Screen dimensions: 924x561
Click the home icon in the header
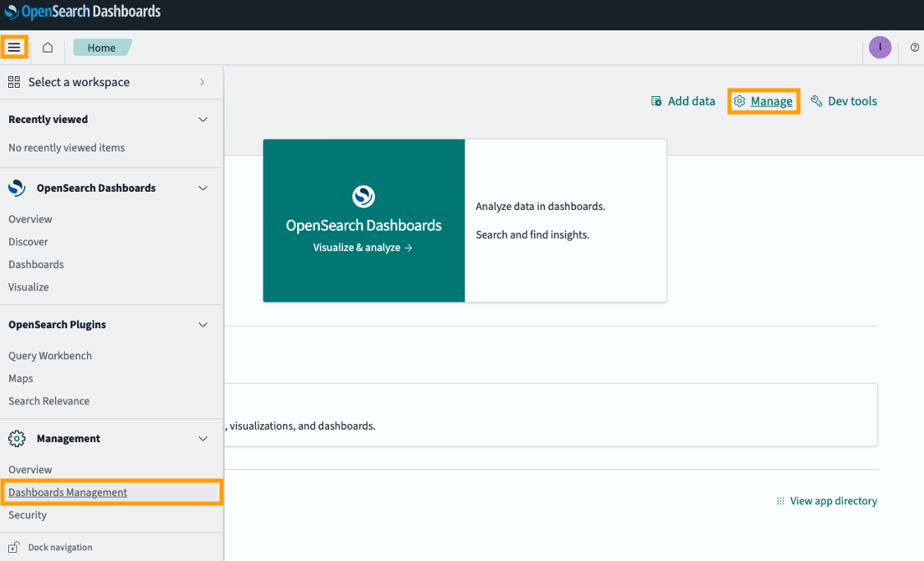(x=48, y=48)
